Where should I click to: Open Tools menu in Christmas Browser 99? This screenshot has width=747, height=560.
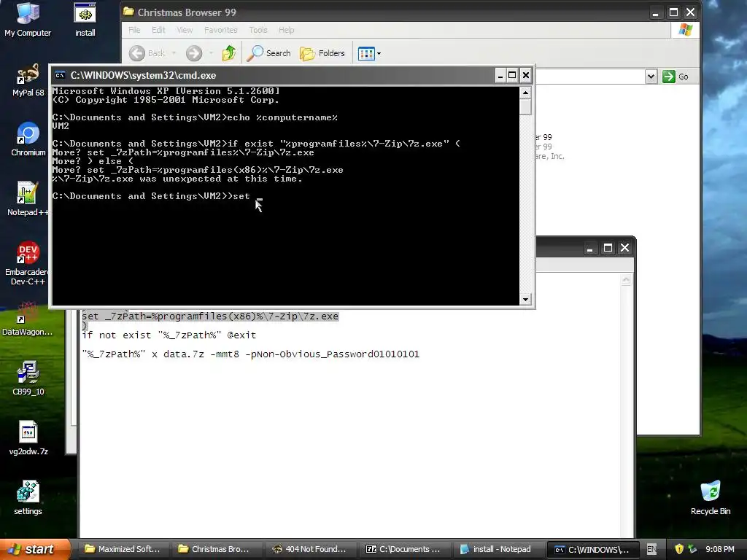(258, 30)
